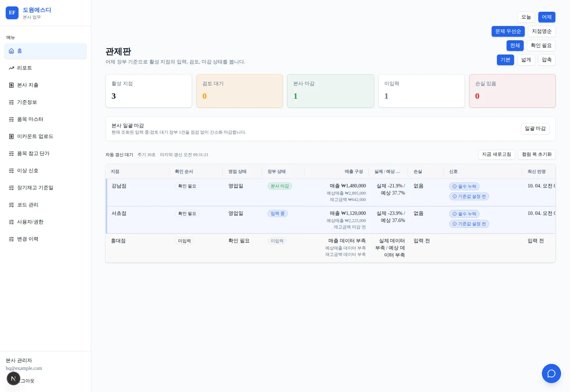Sort by 지점명순
Image resolution: width=570 pixels, height=392 pixels.
coord(542,31)
